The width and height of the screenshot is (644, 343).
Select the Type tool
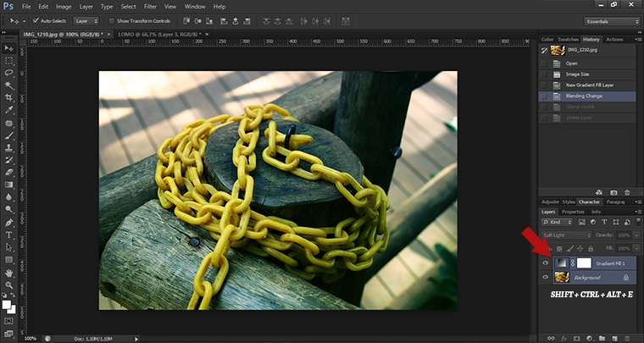[x=8, y=235]
